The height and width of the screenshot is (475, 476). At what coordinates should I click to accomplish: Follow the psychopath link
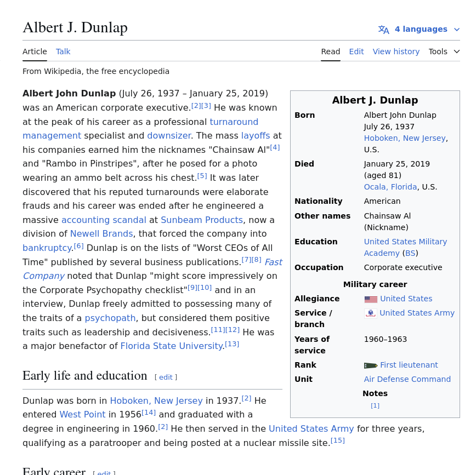click(x=110, y=318)
